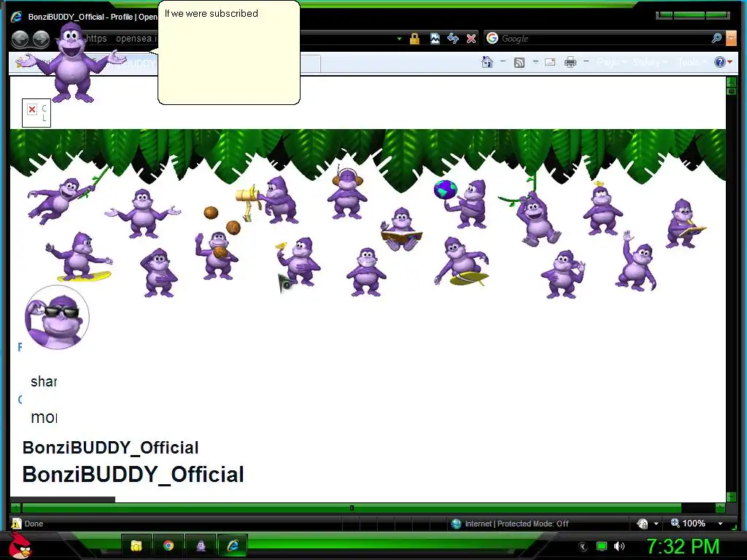Click the Print icon
Screen dimensions: 747x560
pyautogui.click(x=570, y=62)
